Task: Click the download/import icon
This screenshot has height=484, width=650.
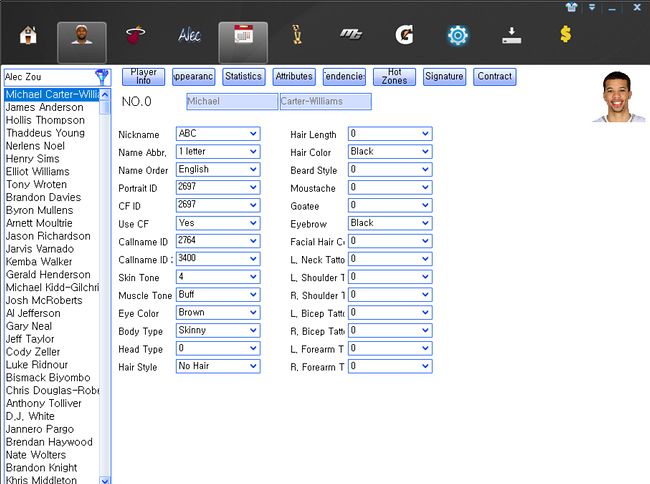Action: tap(511, 37)
